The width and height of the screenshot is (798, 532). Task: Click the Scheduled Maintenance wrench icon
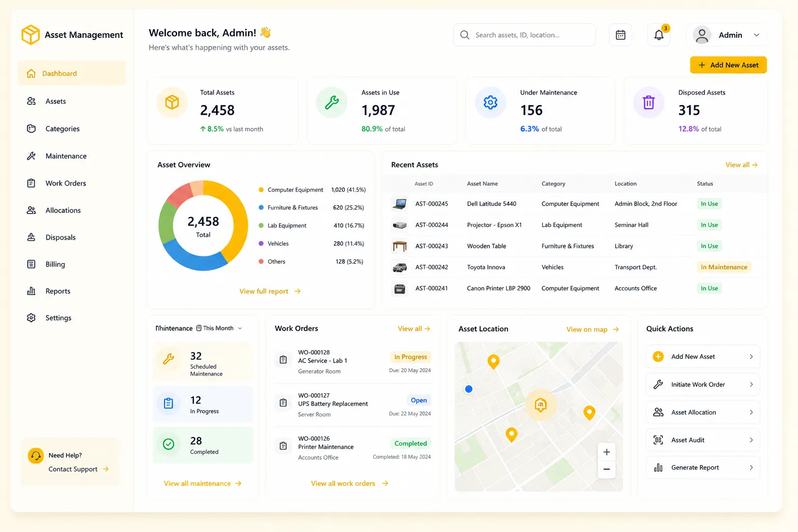click(x=168, y=359)
